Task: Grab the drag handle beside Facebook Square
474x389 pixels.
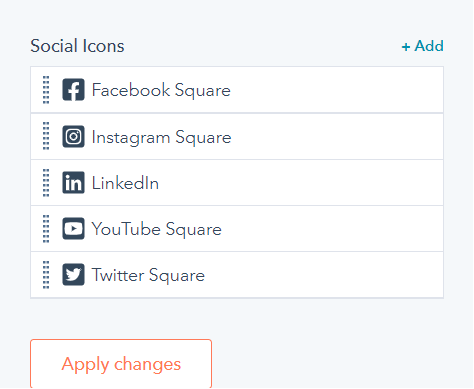Action: tap(46, 90)
